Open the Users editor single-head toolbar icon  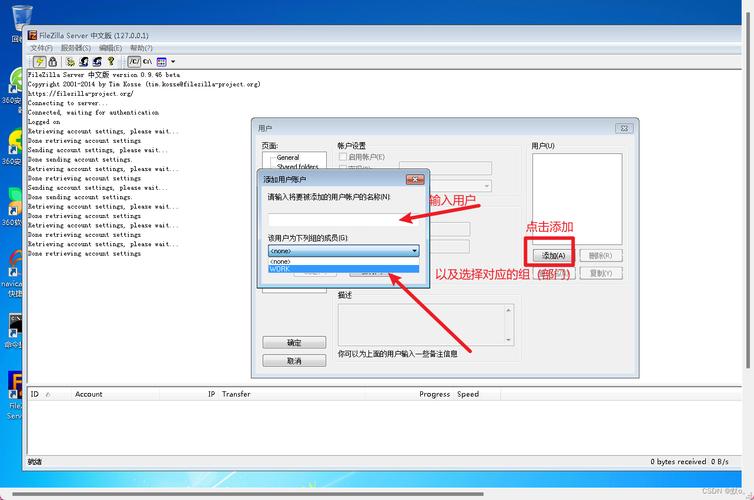pyautogui.click(x=84, y=62)
